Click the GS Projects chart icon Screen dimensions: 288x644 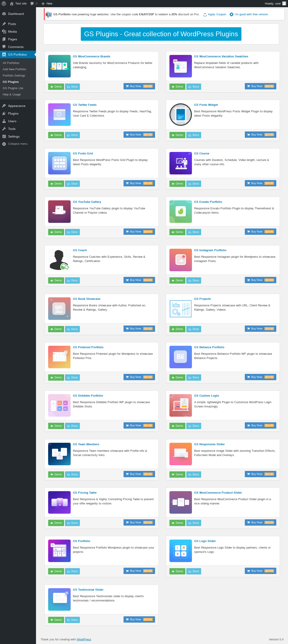tap(180, 309)
